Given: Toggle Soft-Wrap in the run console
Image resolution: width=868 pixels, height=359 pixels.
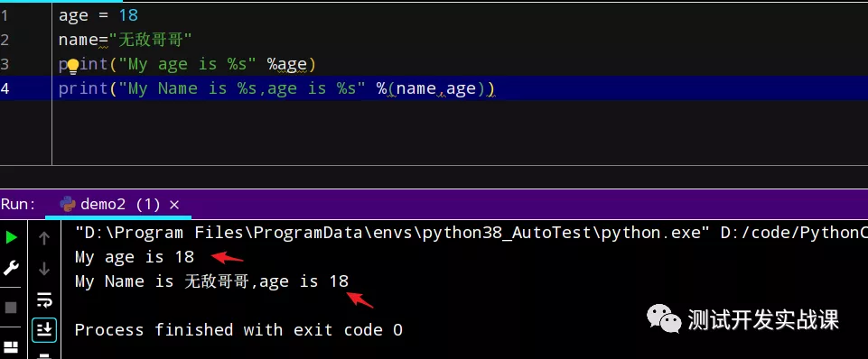Looking at the screenshot, I should click(x=44, y=299).
